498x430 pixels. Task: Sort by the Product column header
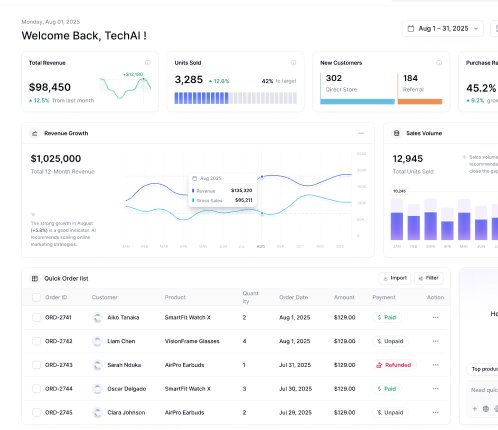click(x=175, y=297)
